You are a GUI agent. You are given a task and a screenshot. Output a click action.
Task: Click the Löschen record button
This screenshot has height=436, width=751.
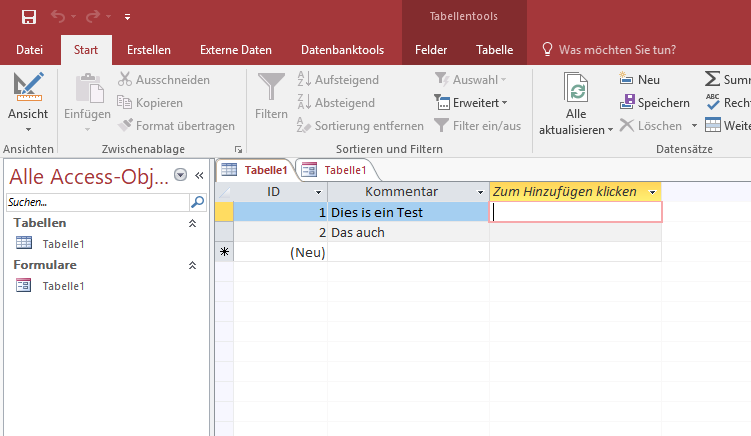[x=650, y=126]
